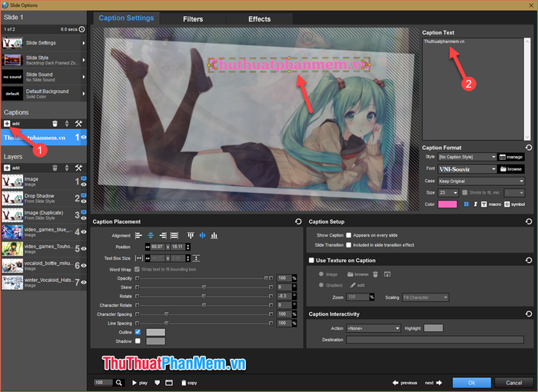
Task: Open the caption Style dropdown
Action: (x=467, y=157)
